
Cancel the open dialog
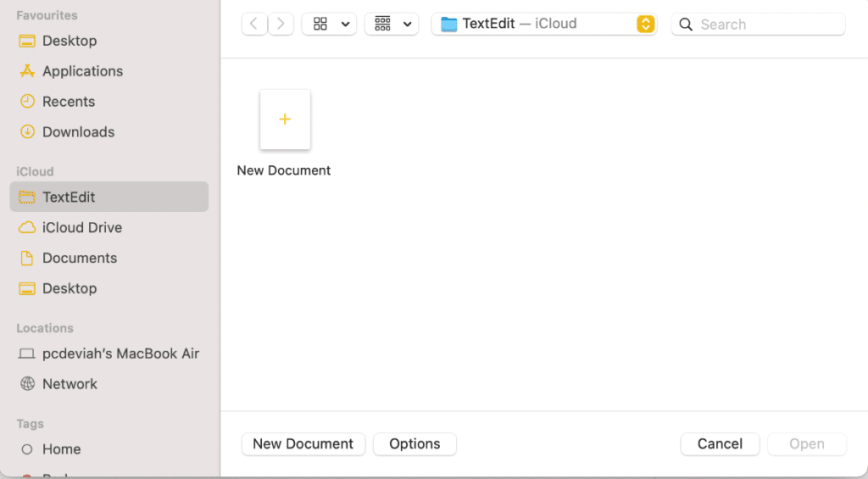(720, 443)
